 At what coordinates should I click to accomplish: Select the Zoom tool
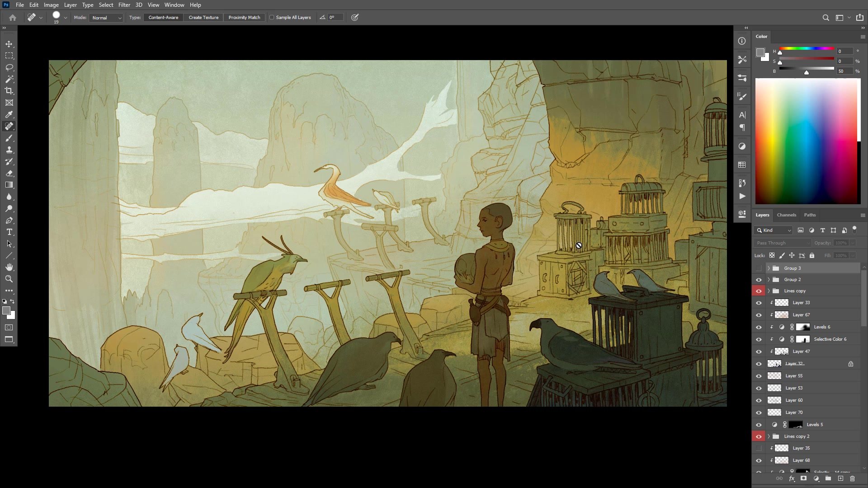point(9,279)
